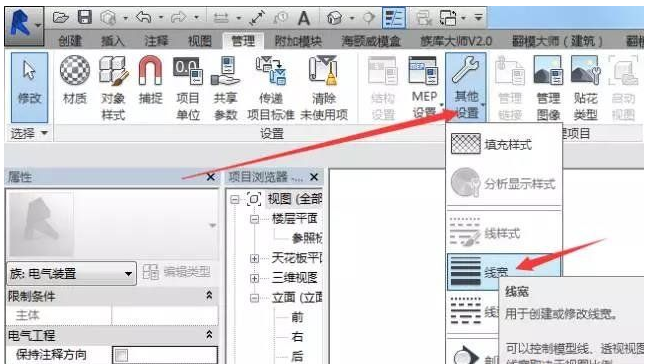The width and height of the screenshot is (647, 364).
Task: Select the 后 elevation view
Action: pyautogui.click(x=297, y=356)
